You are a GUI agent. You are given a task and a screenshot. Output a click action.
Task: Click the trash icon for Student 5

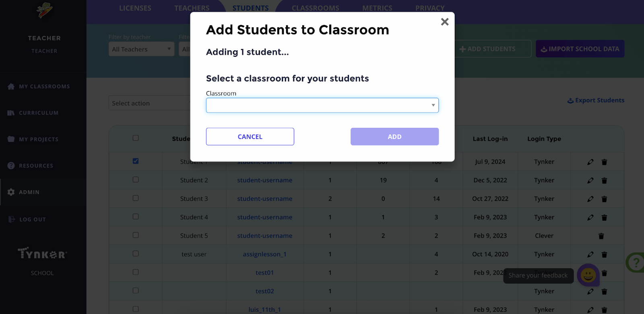[x=601, y=236]
